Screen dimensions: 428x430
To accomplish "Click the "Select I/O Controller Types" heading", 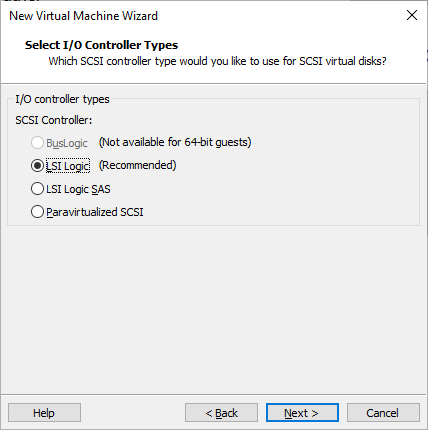I will (101, 45).
